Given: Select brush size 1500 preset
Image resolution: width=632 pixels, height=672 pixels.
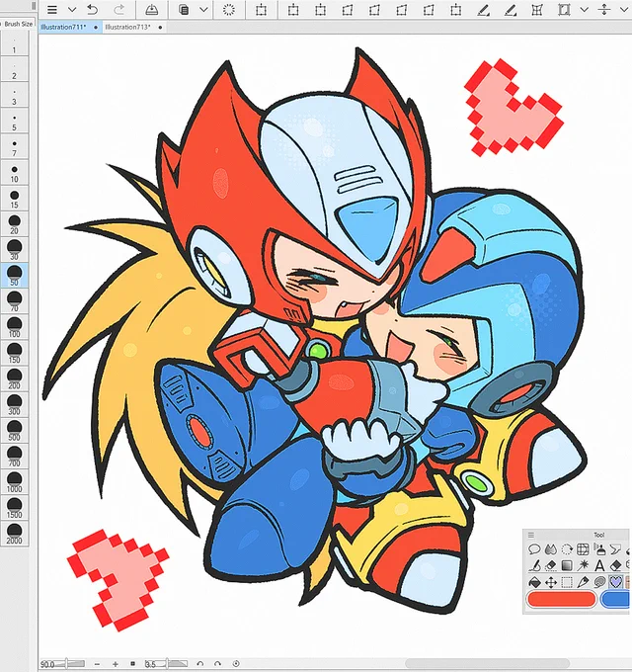Looking at the screenshot, I should click(14, 507).
